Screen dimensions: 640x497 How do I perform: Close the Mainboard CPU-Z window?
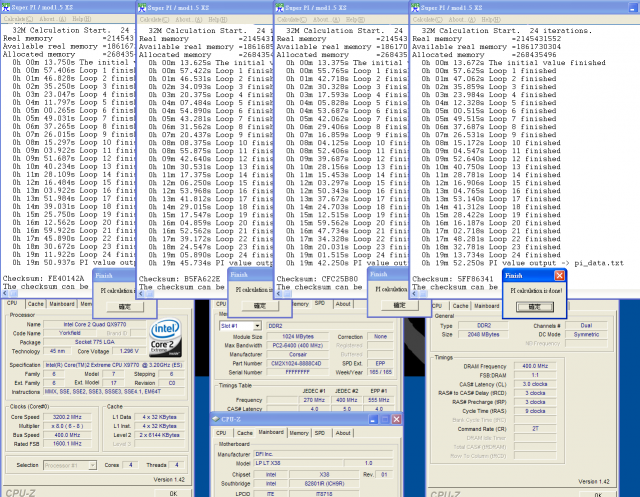(x=396, y=419)
